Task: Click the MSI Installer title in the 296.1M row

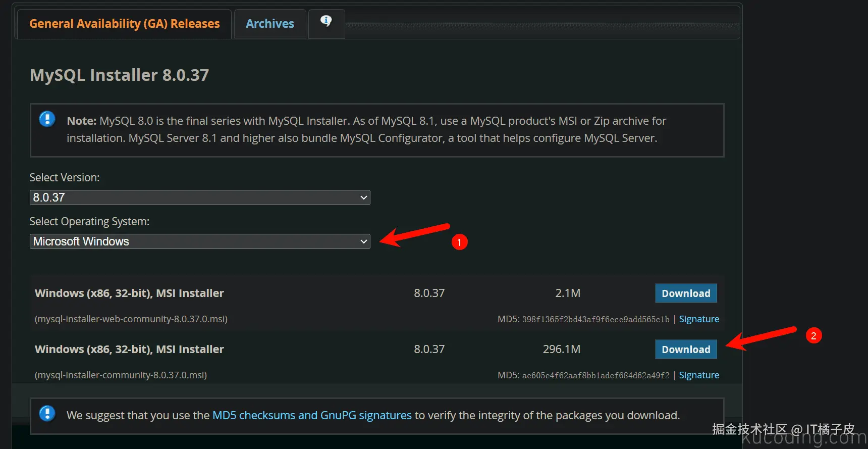Action: tap(129, 350)
